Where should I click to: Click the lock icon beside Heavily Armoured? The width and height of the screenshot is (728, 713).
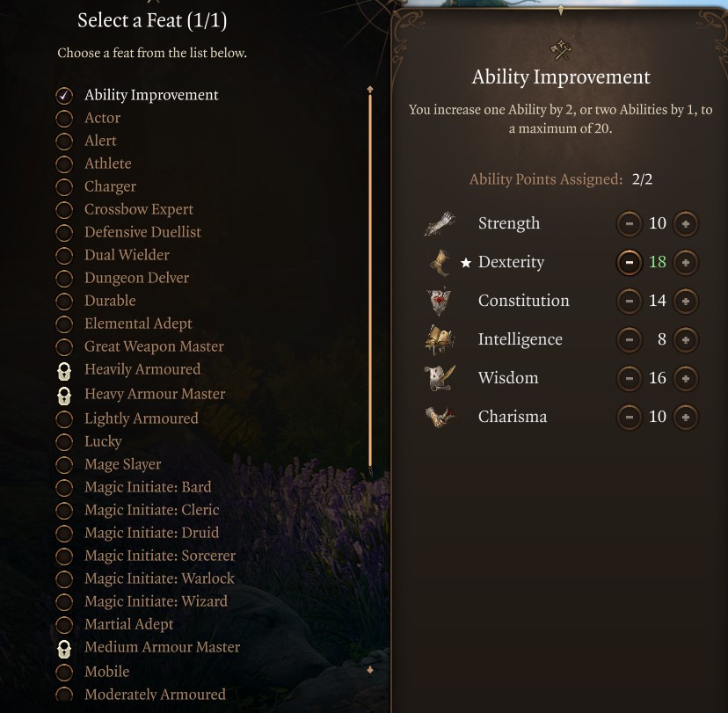tap(64, 370)
